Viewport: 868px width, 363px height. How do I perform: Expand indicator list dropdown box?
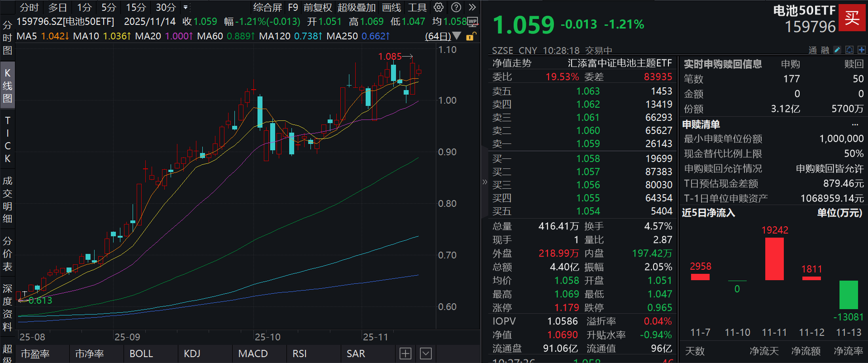click(426, 353)
